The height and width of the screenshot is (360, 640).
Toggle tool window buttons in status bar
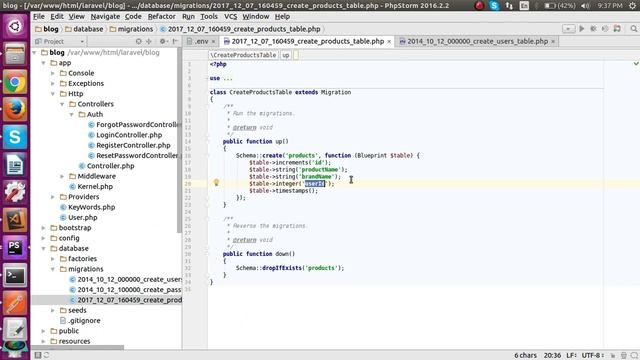38,355
